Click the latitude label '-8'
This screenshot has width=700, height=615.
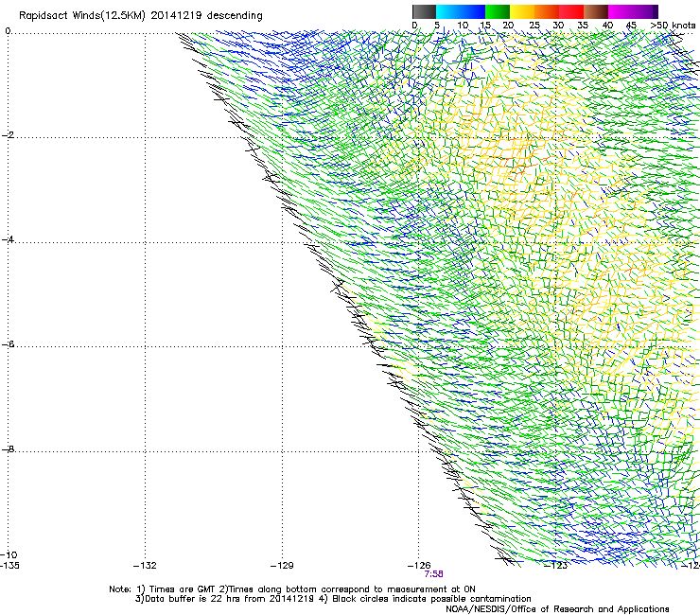coord(8,448)
